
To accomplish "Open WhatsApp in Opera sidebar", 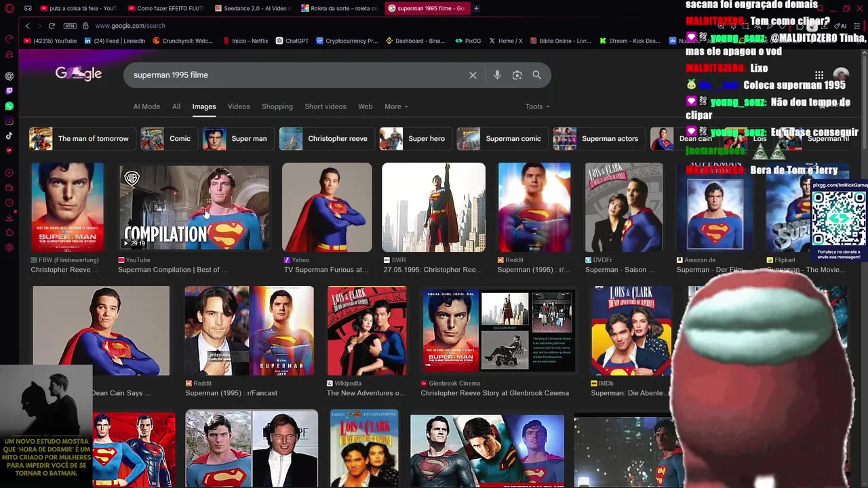I will coord(9,106).
